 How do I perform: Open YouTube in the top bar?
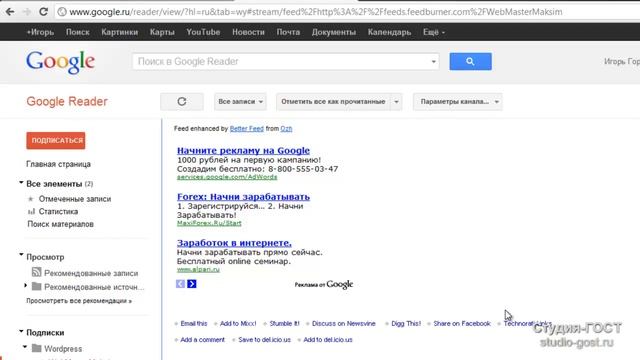(203, 32)
